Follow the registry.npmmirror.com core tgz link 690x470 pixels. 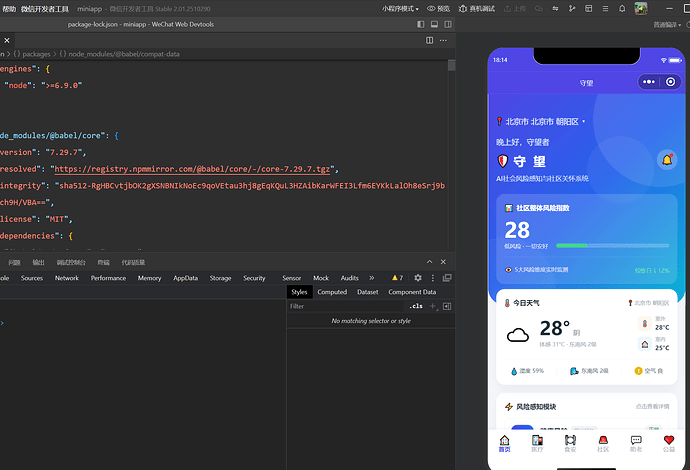pos(192,169)
